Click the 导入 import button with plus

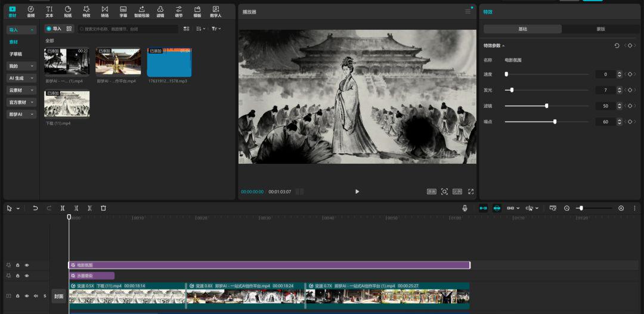(x=54, y=29)
